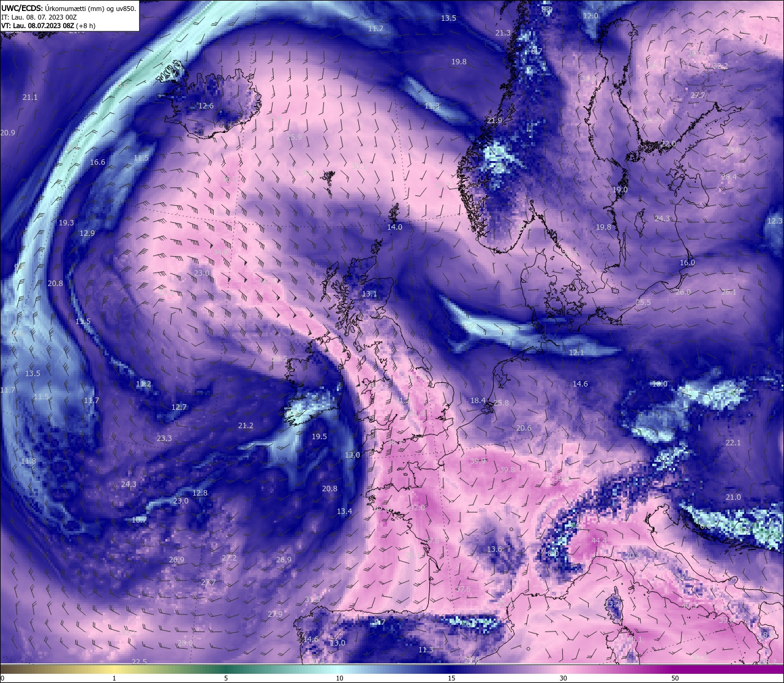Click the map value 21.3
The width and height of the screenshot is (784, 683).
click(503, 33)
